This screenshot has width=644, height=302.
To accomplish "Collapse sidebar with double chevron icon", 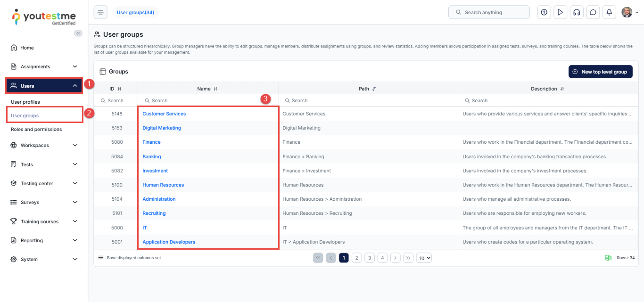I will click(78, 33).
